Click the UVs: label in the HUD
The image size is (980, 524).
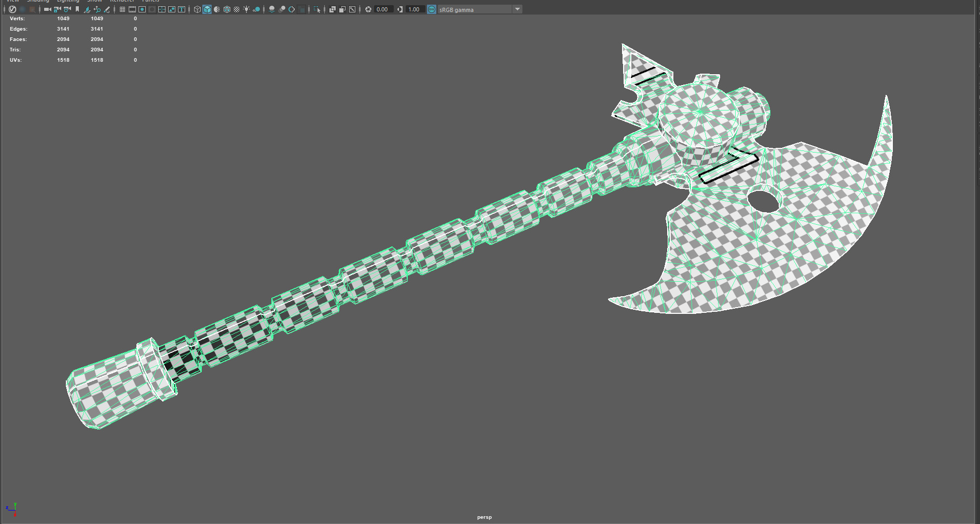pos(16,60)
